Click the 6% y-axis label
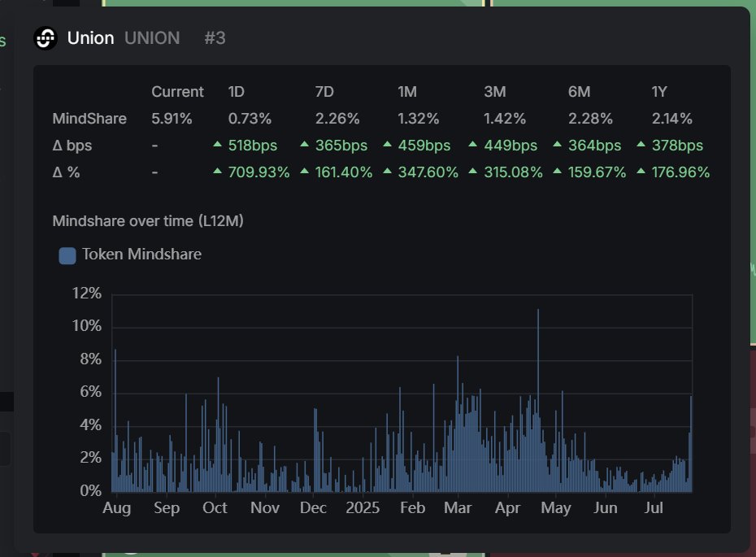 coord(91,392)
